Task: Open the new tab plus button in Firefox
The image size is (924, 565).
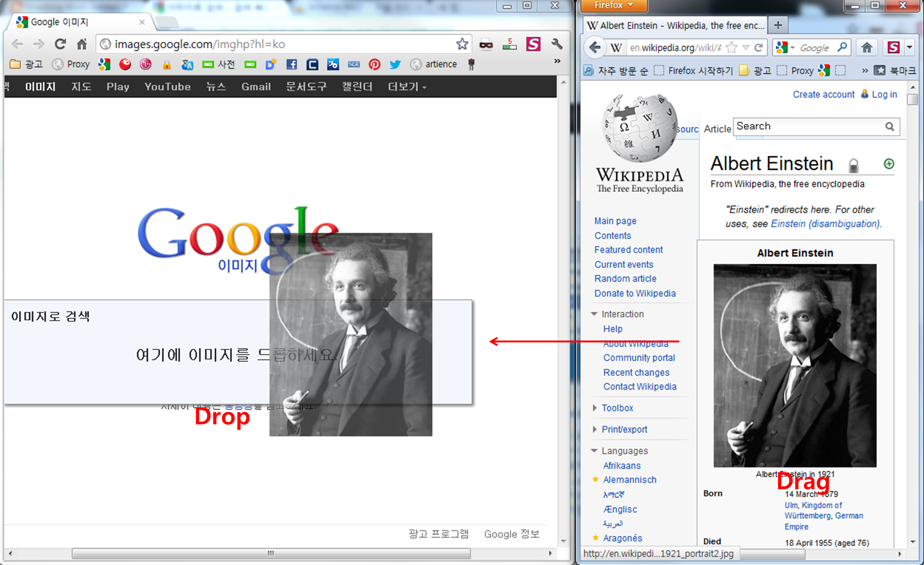Action: (x=778, y=25)
